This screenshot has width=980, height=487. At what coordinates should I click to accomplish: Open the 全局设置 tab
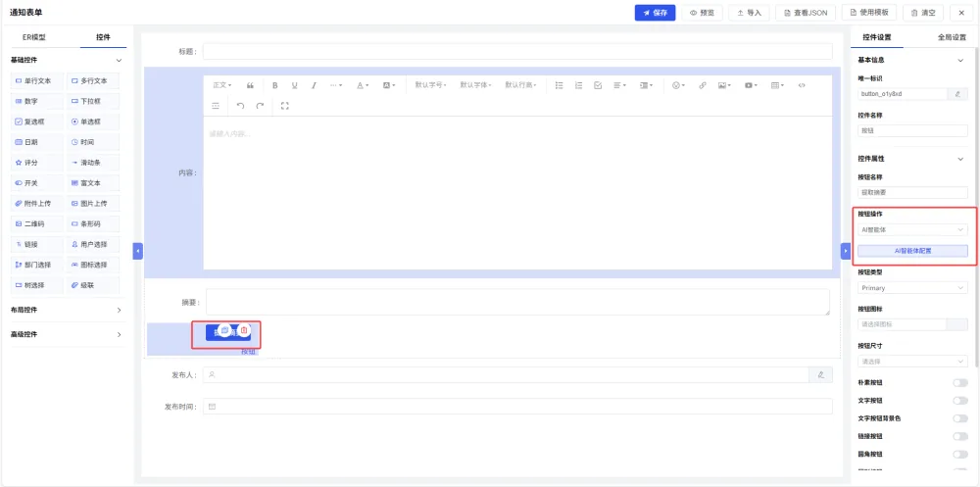[952, 37]
